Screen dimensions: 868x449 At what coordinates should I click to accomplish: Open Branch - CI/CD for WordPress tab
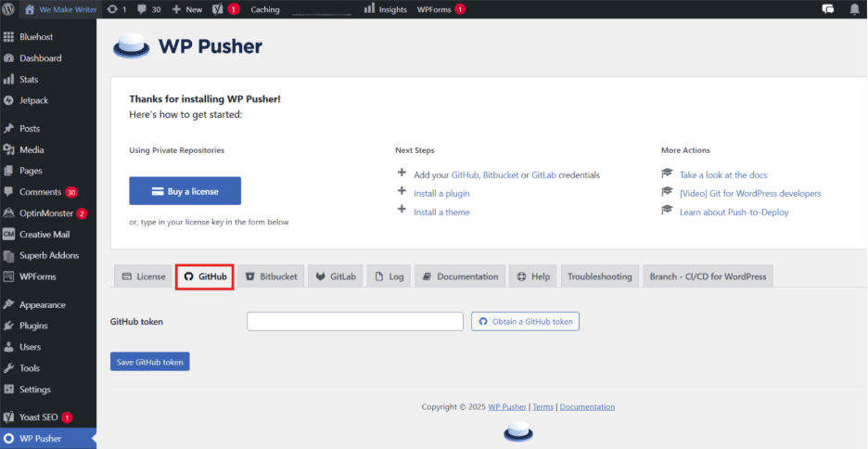708,276
